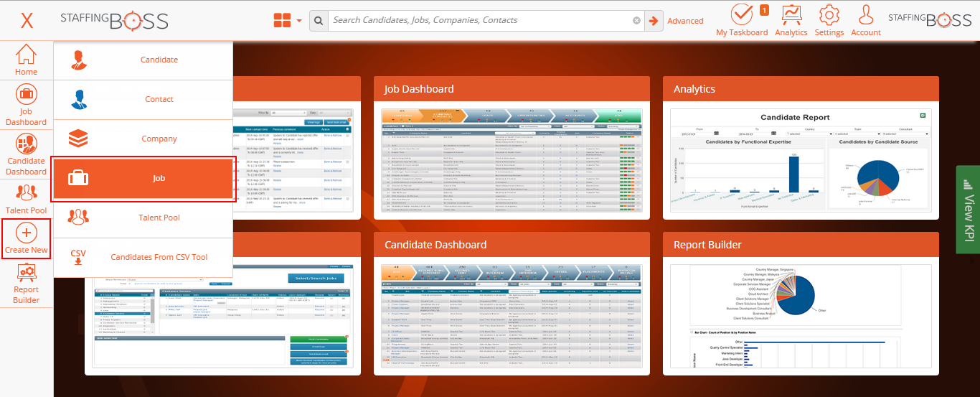Viewport: 980px width, 397px height.
Task: Open the Job Dashboard thumbnail preview
Action: pos(512,160)
